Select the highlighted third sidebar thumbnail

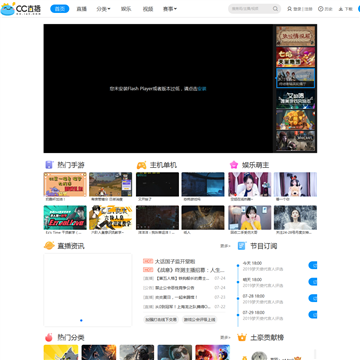[295, 78]
